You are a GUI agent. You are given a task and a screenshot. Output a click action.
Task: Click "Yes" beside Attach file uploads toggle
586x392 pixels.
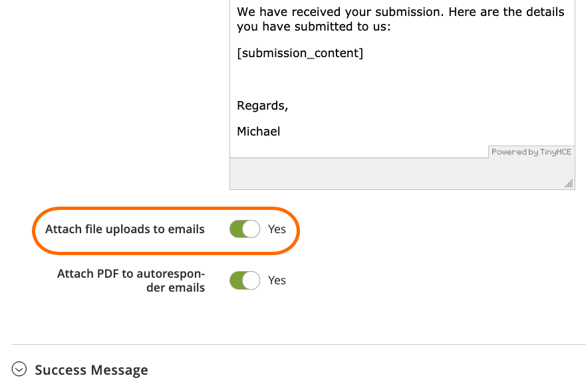coord(277,229)
